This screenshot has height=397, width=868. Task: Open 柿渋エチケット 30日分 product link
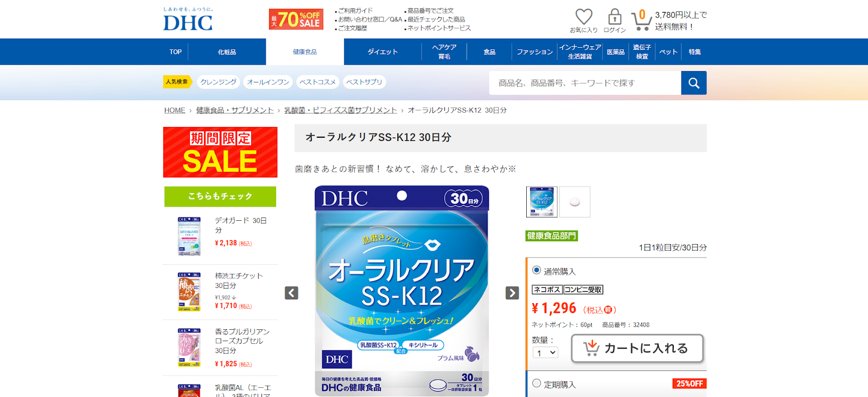(x=239, y=280)
